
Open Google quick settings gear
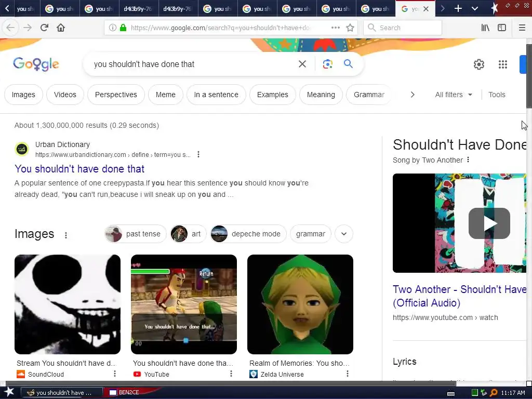(x=478, y=64)
